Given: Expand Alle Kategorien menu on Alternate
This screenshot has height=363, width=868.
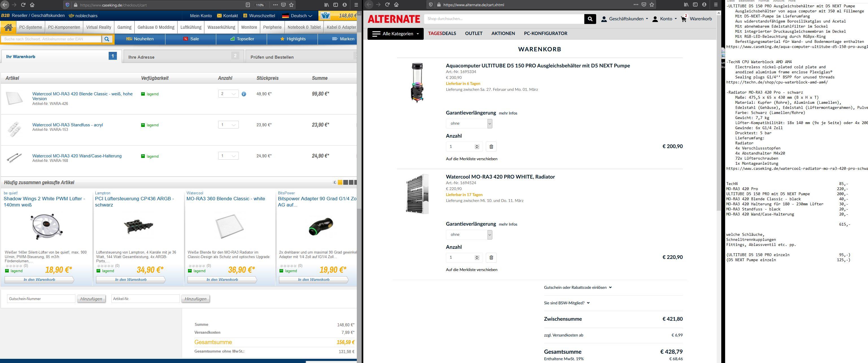Looking at the screenshot, I should click(x=395, y=34).
